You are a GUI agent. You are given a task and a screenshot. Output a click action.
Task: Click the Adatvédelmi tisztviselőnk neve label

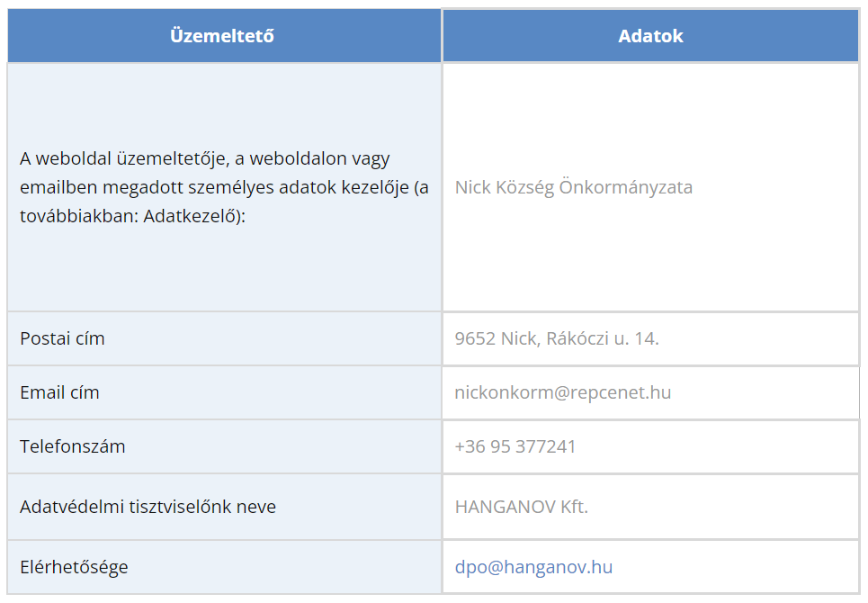148,507
